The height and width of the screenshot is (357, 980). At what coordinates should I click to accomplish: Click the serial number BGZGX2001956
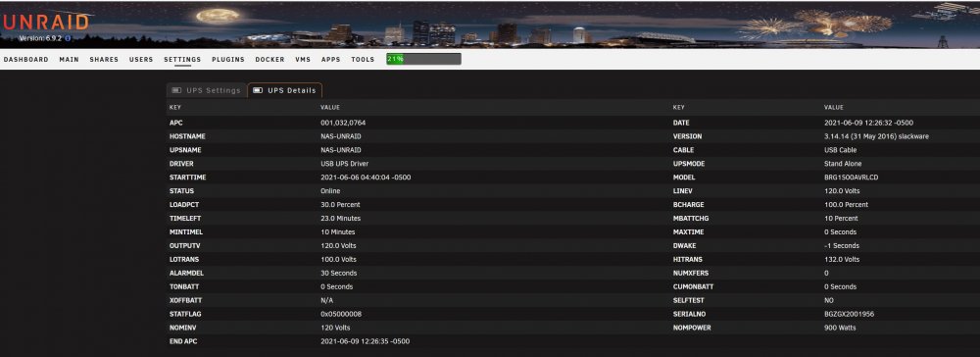(850, 314)
